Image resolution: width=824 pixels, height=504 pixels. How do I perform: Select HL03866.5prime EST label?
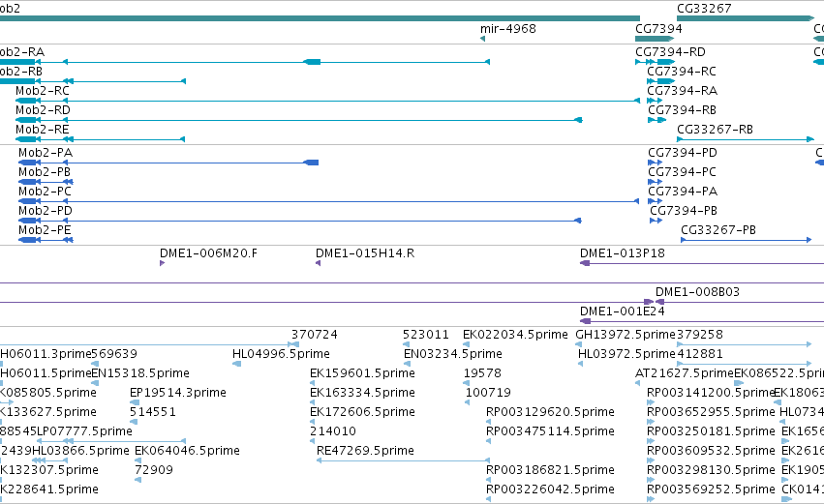pos(80,452)
